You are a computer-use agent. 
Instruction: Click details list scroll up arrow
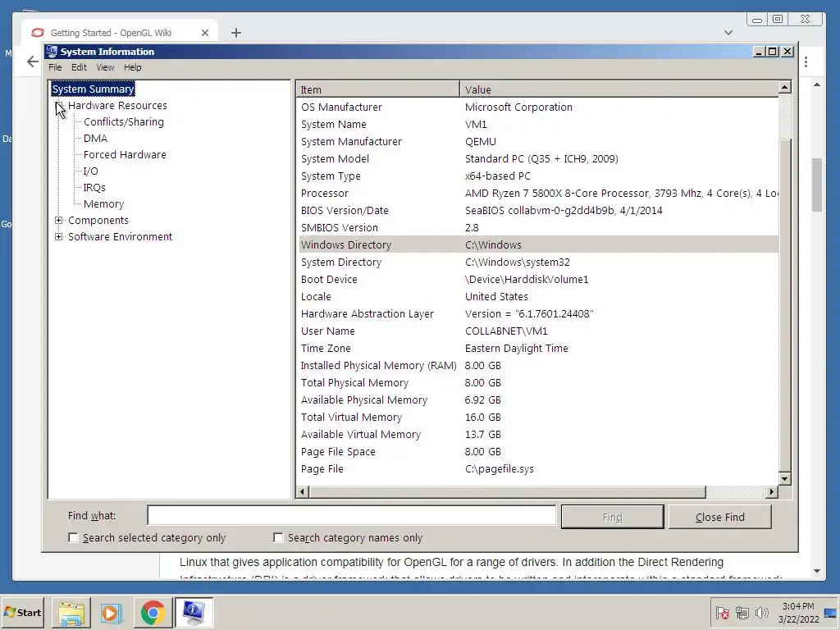[x=785, y=87]
